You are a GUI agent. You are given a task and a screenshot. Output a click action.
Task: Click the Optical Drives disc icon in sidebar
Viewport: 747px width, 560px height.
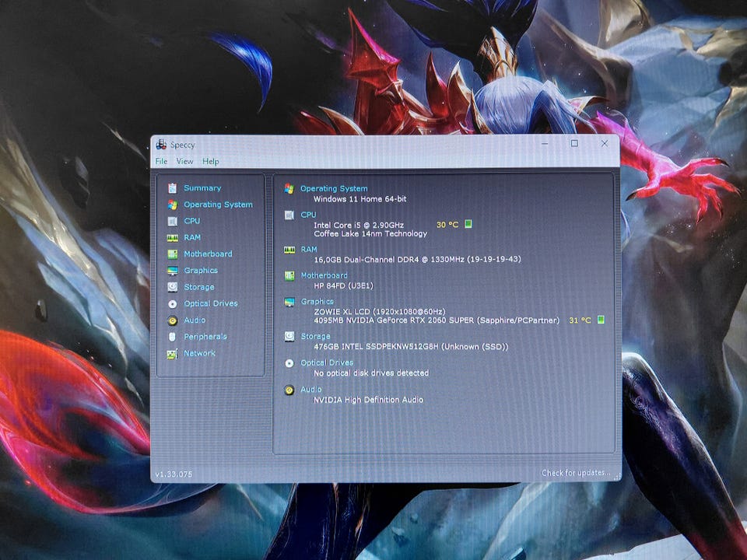[x=173, y=304]
